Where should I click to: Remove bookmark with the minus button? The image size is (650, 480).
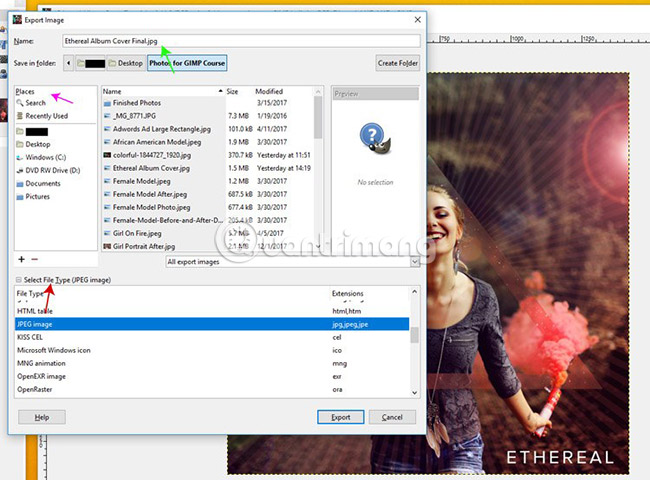pyautogui.click(x=34, y=259)
